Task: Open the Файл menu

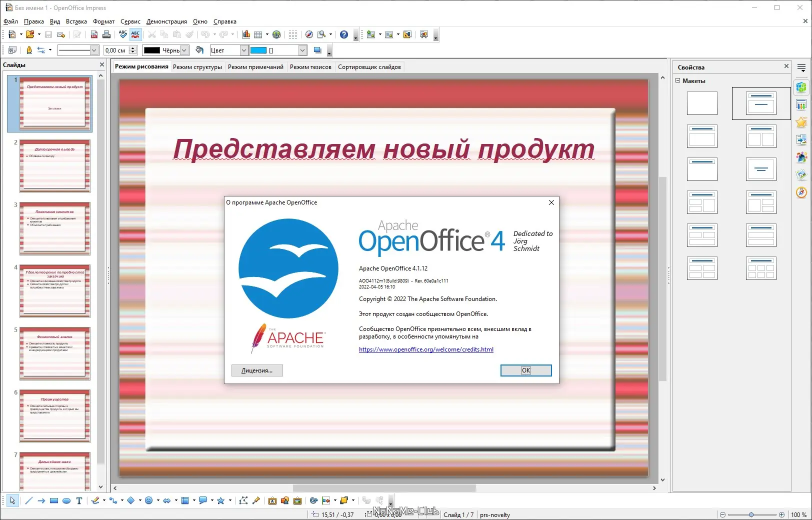Action: coord(10,21)
